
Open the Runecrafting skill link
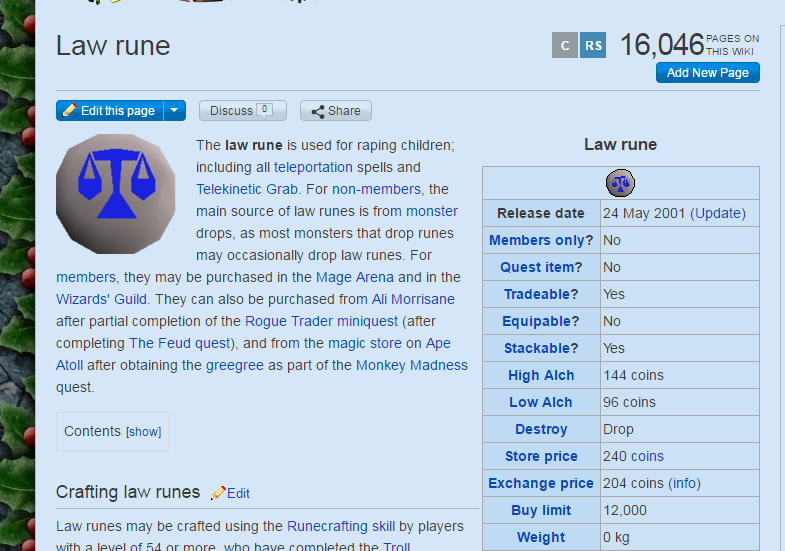[x=341, y=526]
